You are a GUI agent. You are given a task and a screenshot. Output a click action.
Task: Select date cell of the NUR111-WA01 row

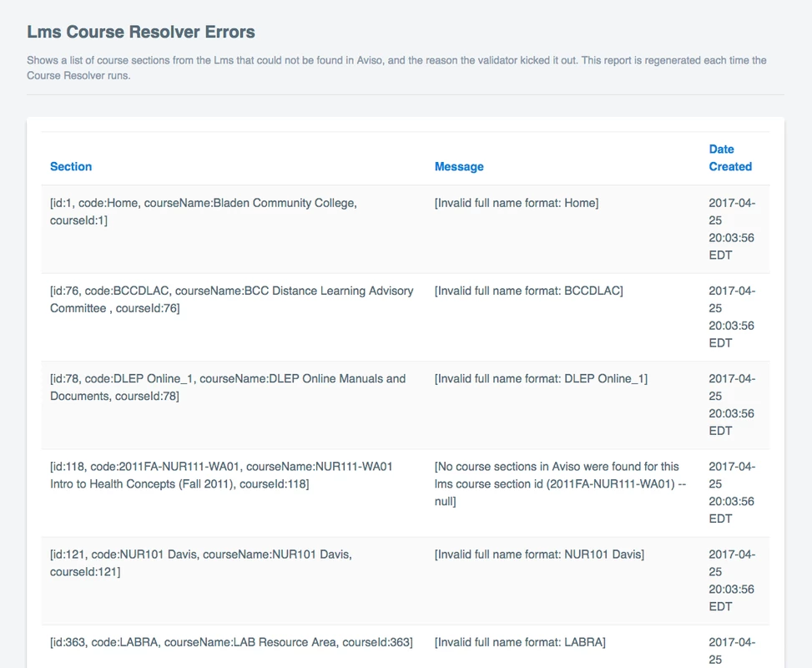coord(735,493)
